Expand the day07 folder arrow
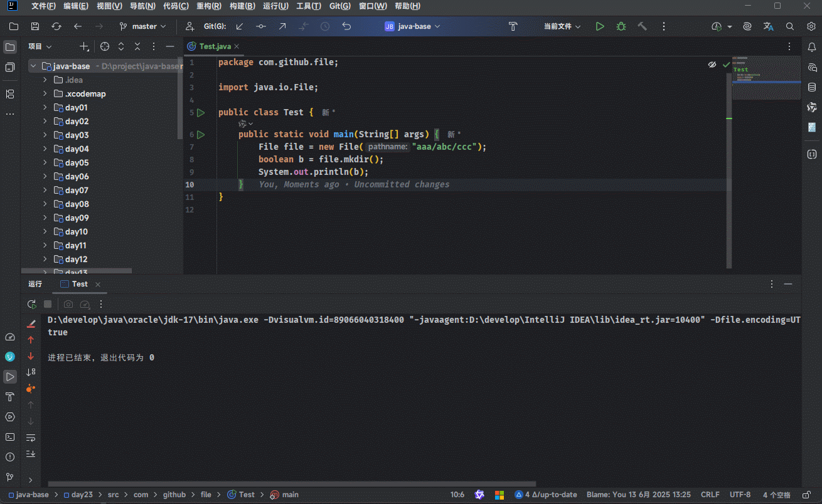Image resolution: width=822 pixels, height=504 pixels. [x=45, y=190]
